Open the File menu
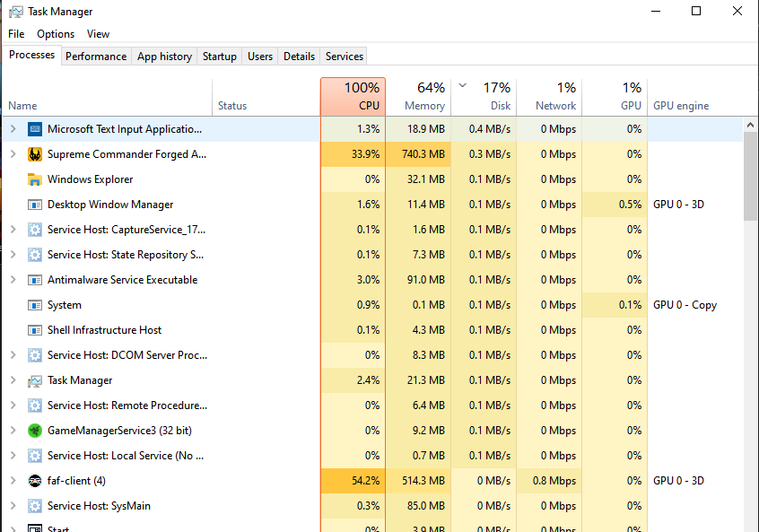 click(16, 34)
